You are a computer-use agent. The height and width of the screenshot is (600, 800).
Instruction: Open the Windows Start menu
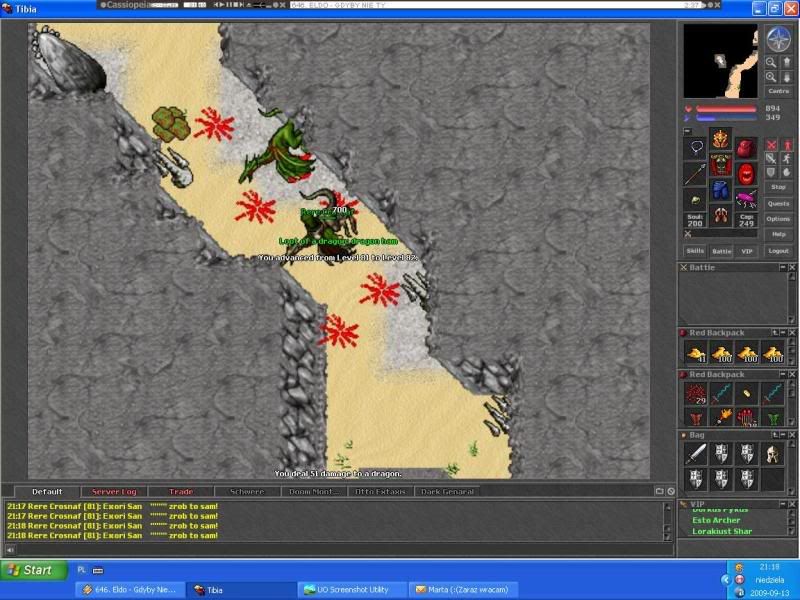click(34, 570)
